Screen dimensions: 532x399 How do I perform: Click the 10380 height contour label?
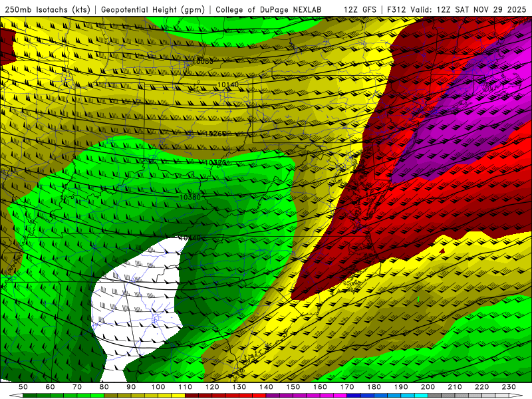click(x=190, y=197)
